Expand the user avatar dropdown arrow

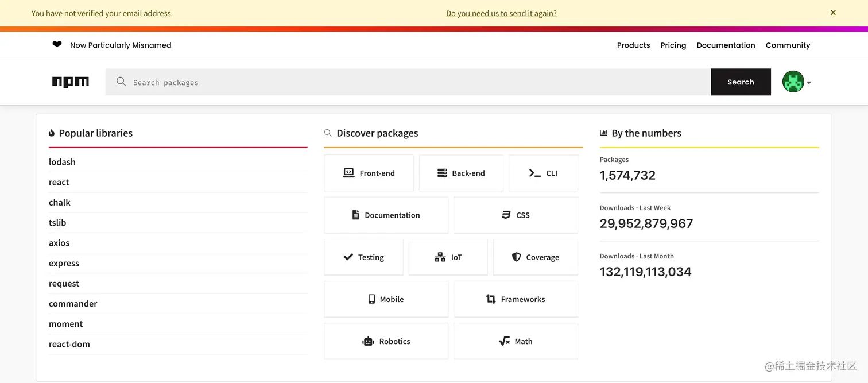tap(809, 83)
